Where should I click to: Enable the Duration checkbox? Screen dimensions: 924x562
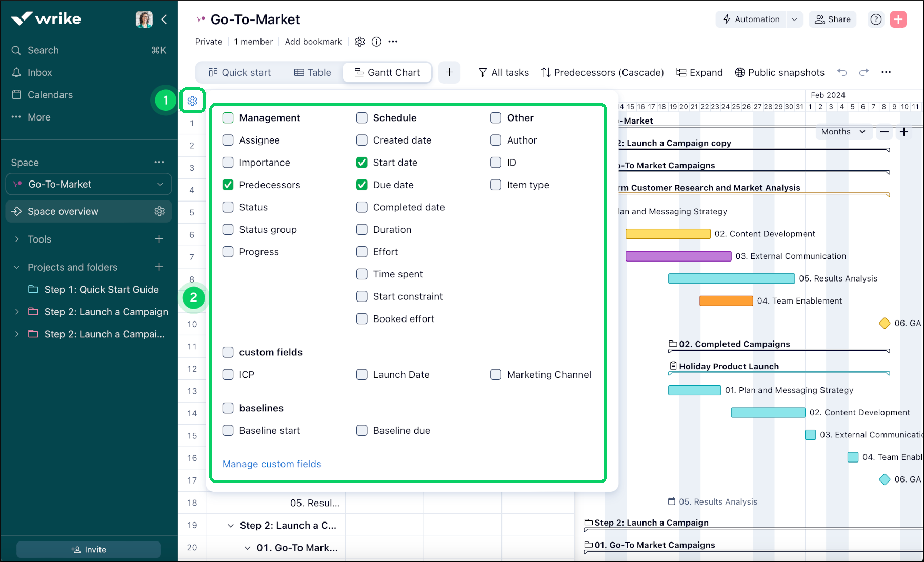[362, 229]
